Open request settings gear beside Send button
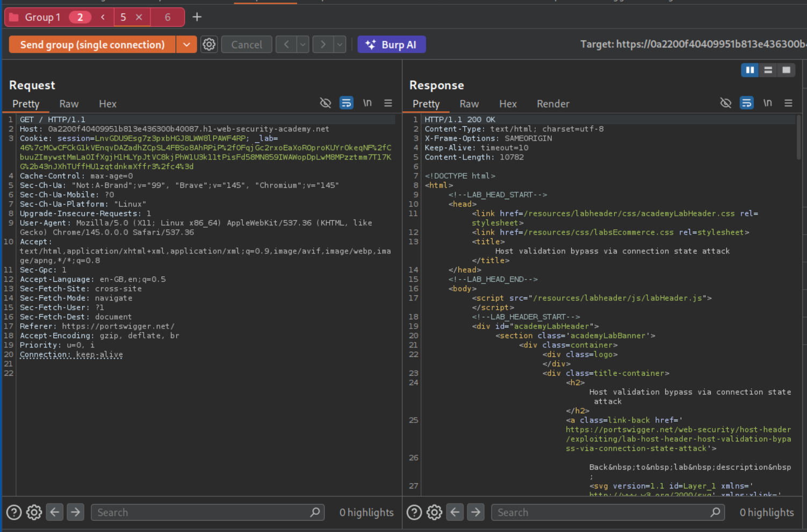The width and height of the screenshot is (807, 532). click(209, 45)
